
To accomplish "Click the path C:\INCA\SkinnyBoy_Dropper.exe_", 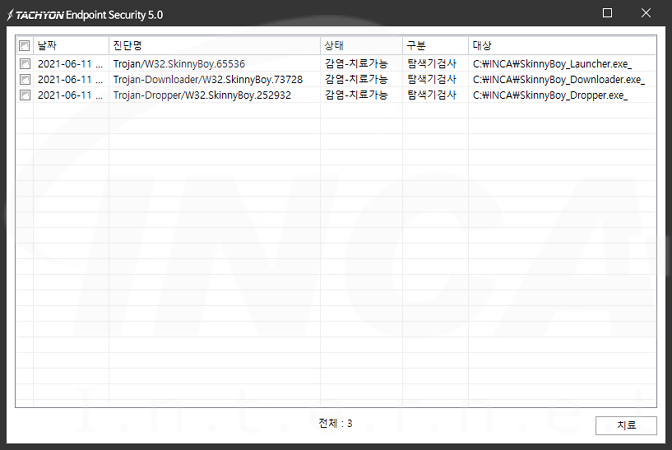I will pos(550,95).
